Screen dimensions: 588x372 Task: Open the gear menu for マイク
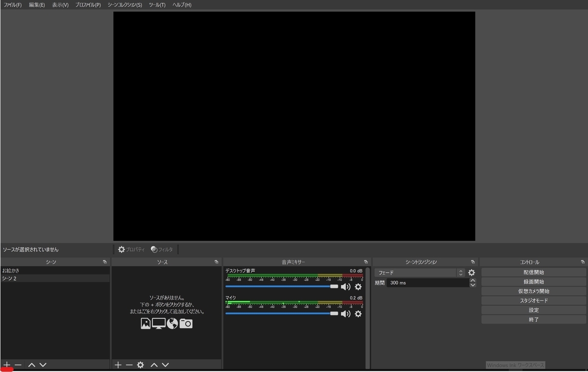(358, 313)
